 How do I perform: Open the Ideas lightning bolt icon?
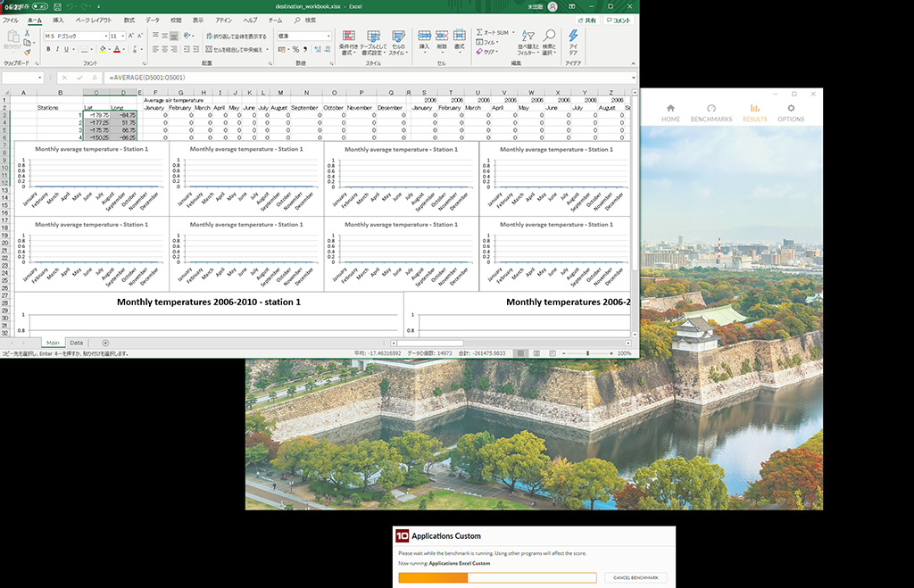(572, 37)
